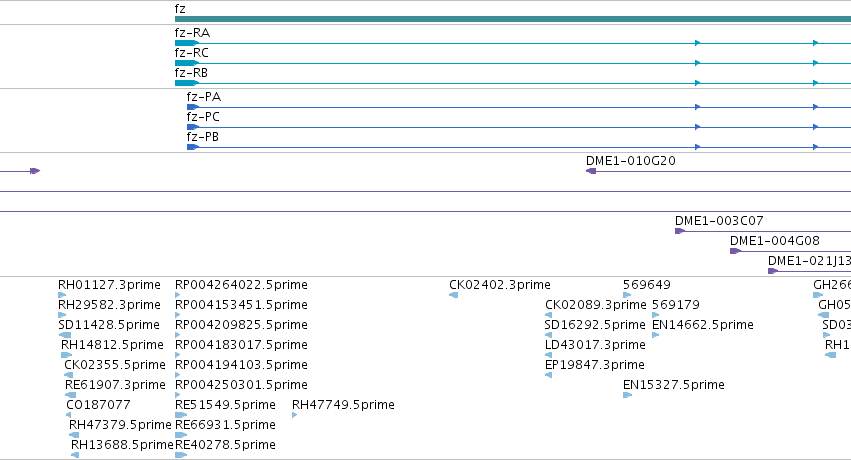The image size is (851, 460).
Task: Select the fz-PA protein arrow glyph
Action: point(193,107)
